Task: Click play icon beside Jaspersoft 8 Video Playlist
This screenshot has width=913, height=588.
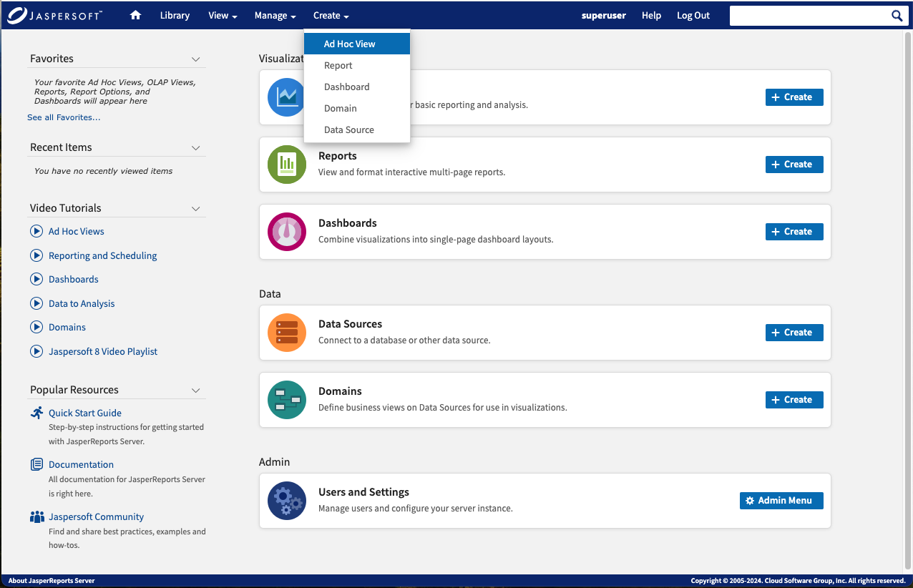Action: point(36,351)
